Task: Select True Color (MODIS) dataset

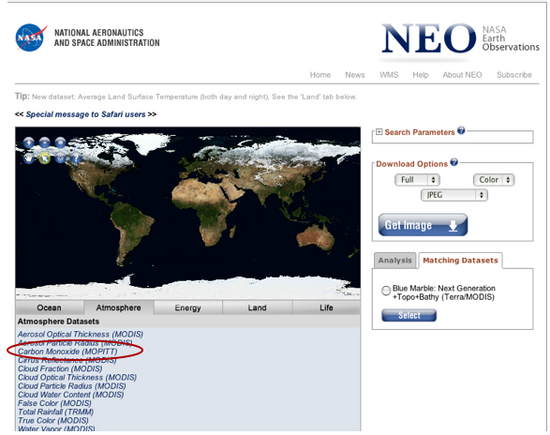Action: [53, 420]
